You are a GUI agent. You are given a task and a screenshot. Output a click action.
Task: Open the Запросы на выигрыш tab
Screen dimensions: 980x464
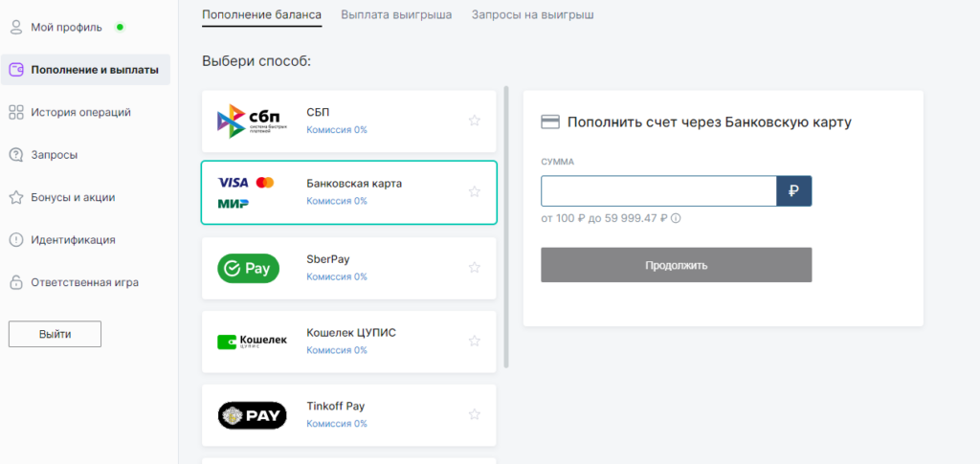pos(532,14)
